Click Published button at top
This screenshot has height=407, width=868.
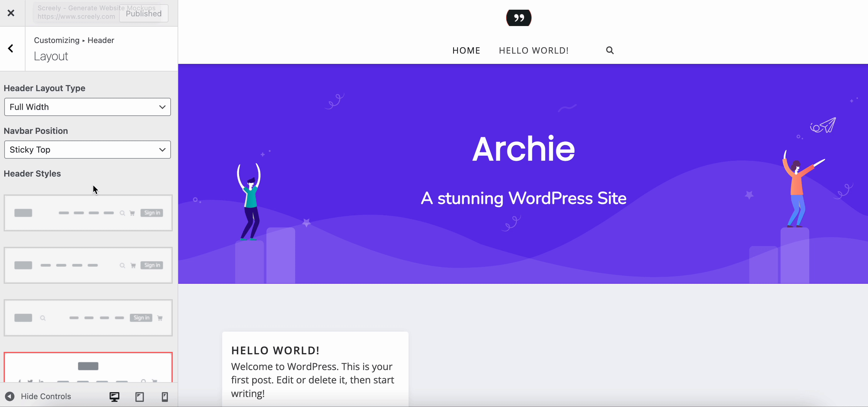tap(143, 14)
